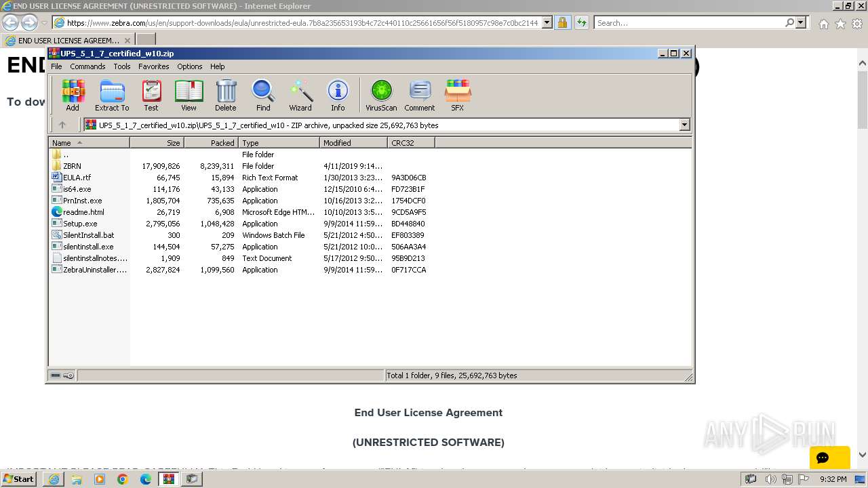Open IE Tools gear icon
This screenshot has width=868, height=488.
(856, 24)
